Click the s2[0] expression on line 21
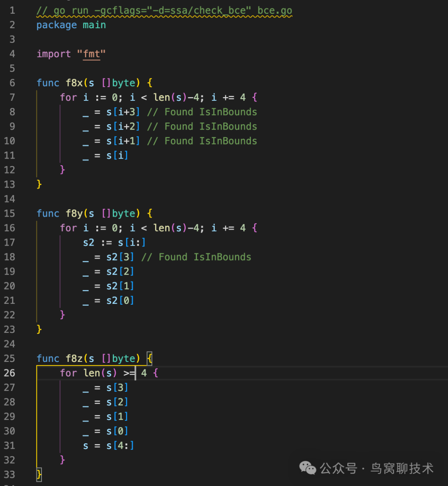Image resolution: width=448 pixels, height=486 pixels. (x=120, y=300)
